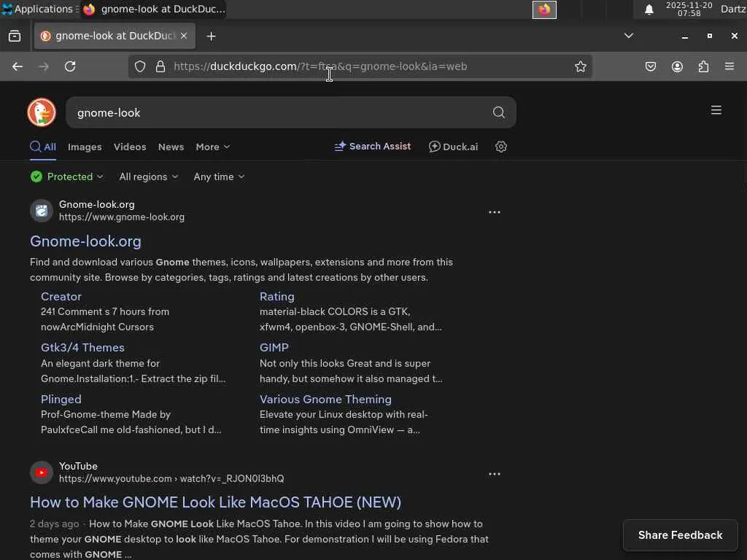Open the DuckDuckGo logo home link
Image resolution: width=747 pixels, height=560 pixels.
42,112
